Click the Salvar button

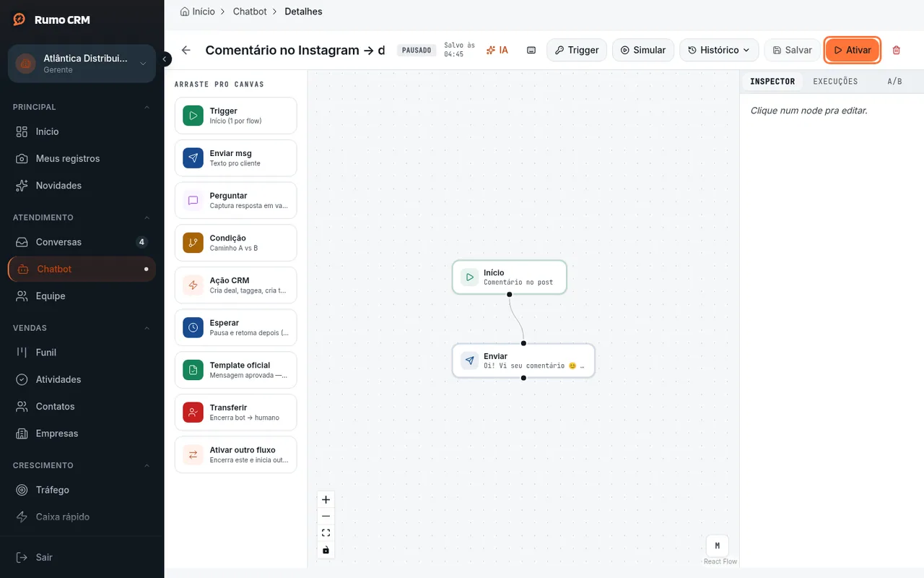(x=792, y=50)
